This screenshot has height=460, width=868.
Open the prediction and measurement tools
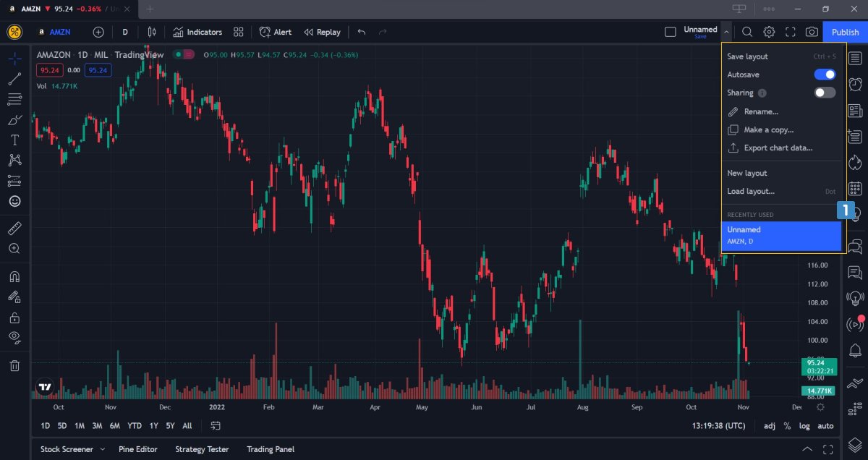pos(14,181)
